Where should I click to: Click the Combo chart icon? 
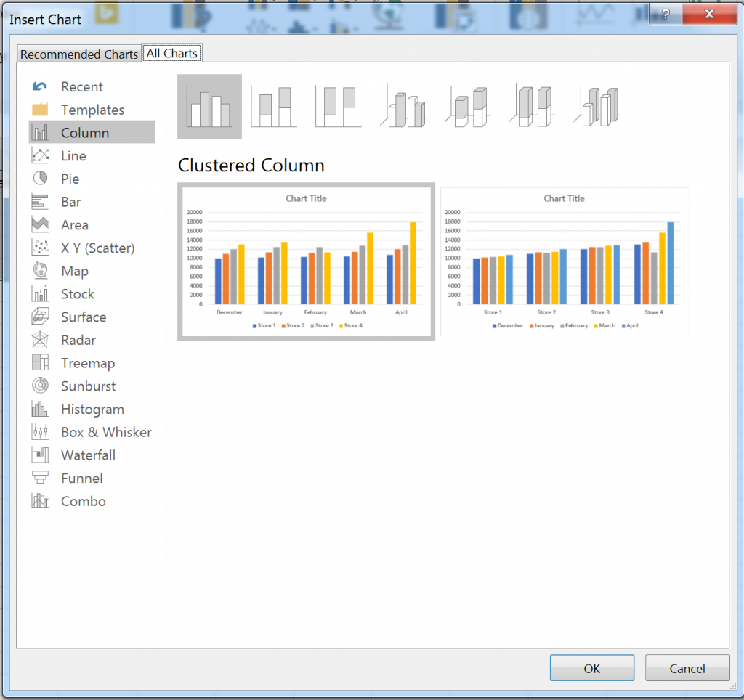[40, 501]
